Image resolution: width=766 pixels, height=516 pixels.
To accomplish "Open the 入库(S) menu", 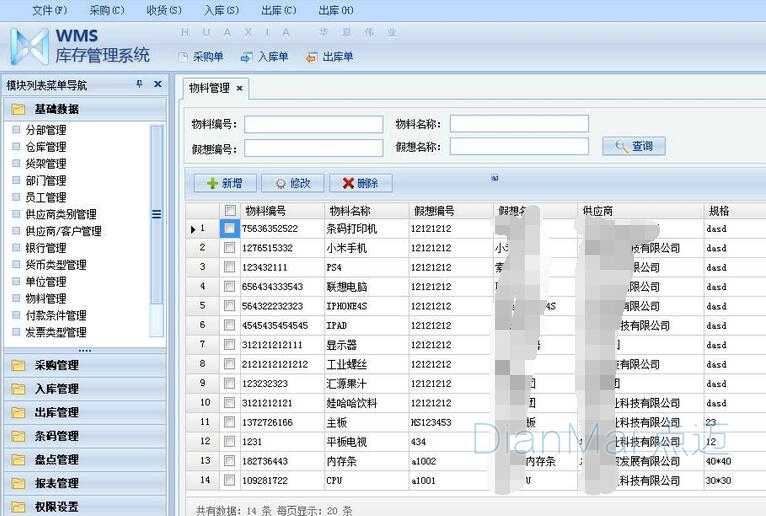I will click(222, 10).
